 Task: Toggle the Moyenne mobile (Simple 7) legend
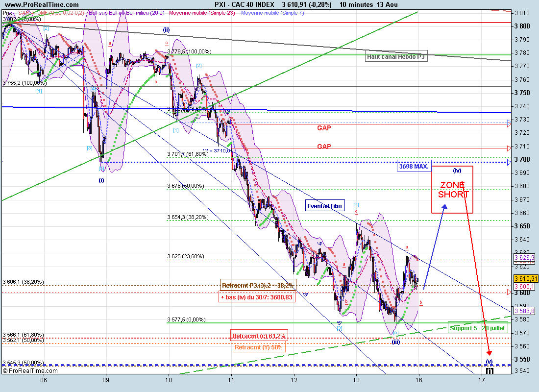[273, 13]
